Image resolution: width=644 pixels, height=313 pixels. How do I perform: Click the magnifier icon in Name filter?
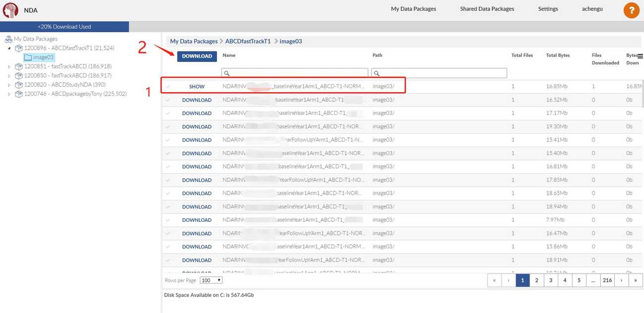[227, 73]
